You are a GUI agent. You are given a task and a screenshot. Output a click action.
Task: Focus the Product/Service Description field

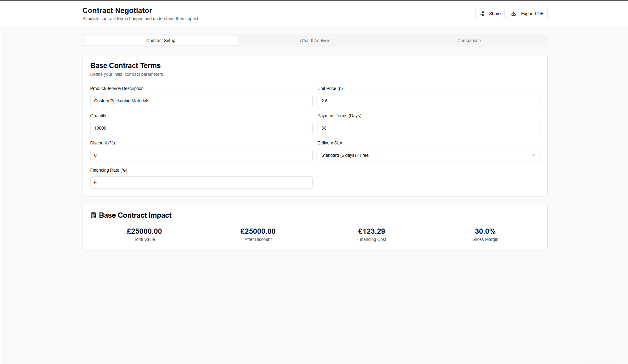201,101
